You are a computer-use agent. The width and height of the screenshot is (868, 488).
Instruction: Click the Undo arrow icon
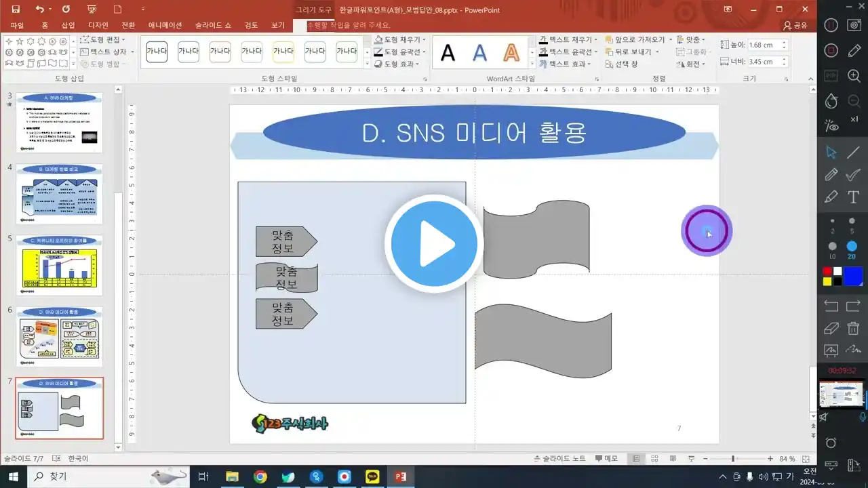pyautogui.click(x=39, y=9)
